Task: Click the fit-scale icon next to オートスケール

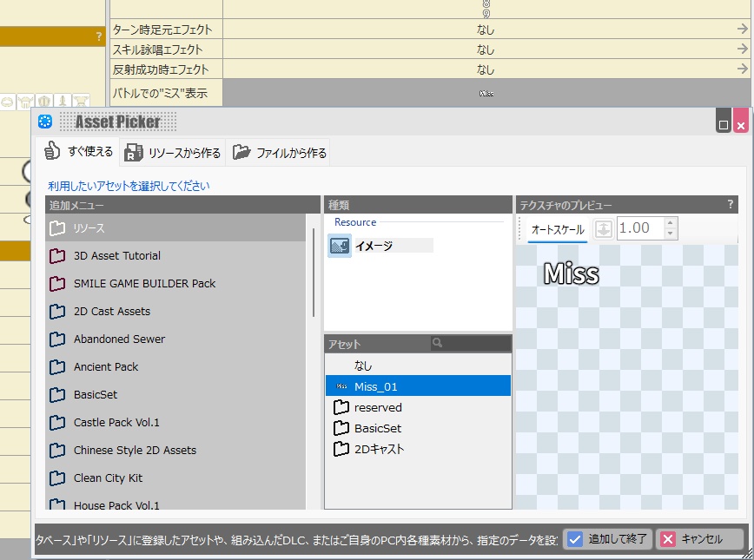Action: (x=603, y=229)
